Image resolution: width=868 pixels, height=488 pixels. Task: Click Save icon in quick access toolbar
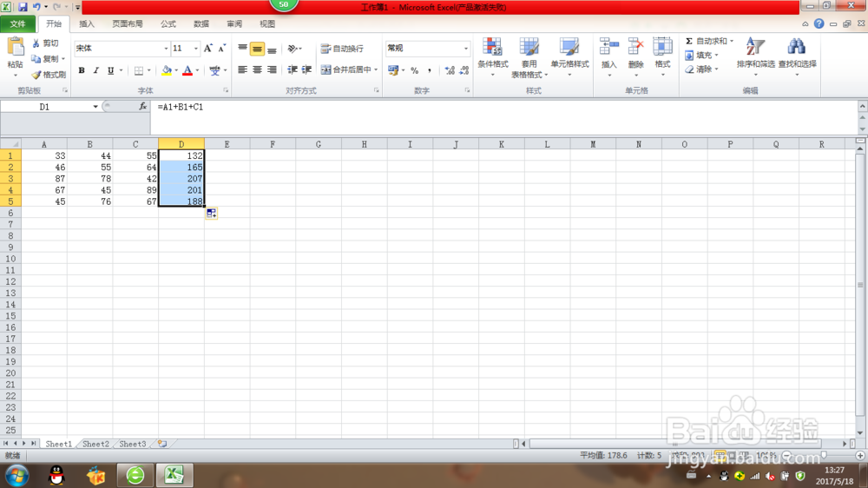(x=23, y=7)
